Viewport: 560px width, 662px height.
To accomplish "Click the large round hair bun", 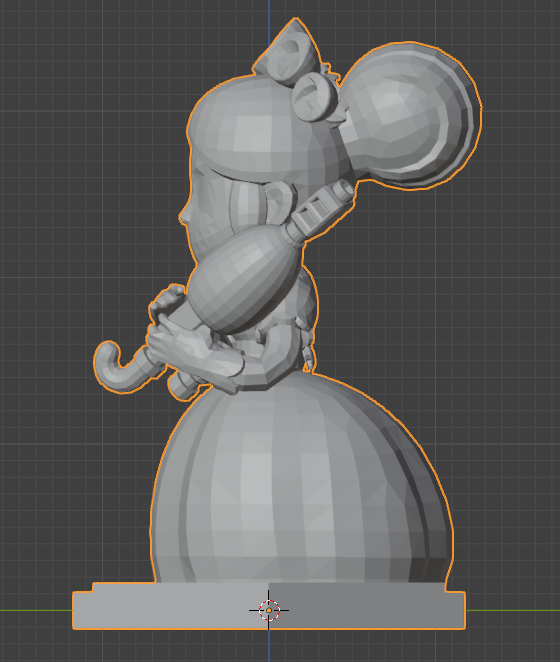I will (412, 115).
